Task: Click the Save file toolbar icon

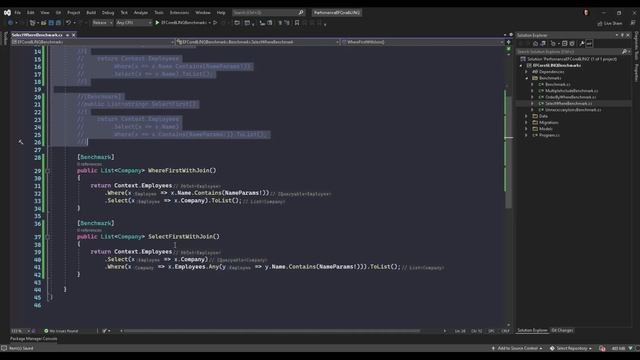Action: click(51, 23)
